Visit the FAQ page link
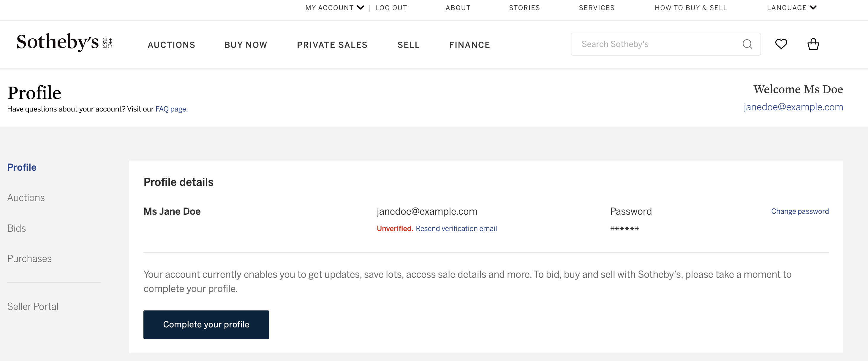868x361 pixels. pos(172,109)
